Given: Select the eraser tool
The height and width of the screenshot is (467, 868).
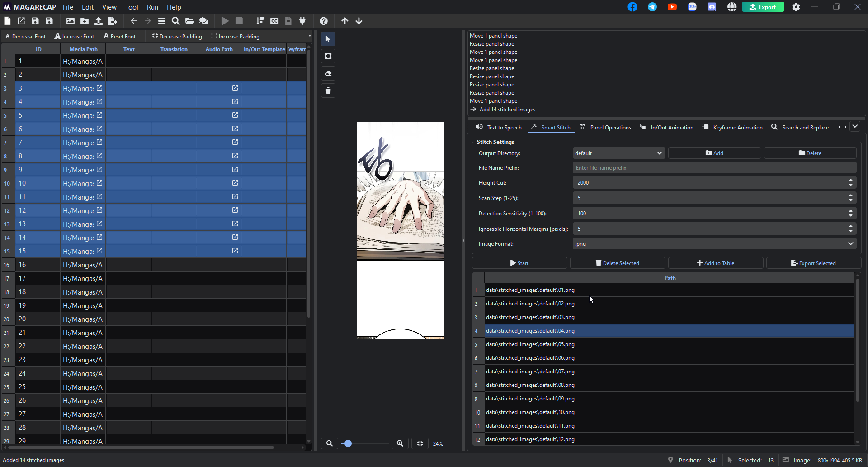Looking at the screenshot, I should click(x=328, y=73).
